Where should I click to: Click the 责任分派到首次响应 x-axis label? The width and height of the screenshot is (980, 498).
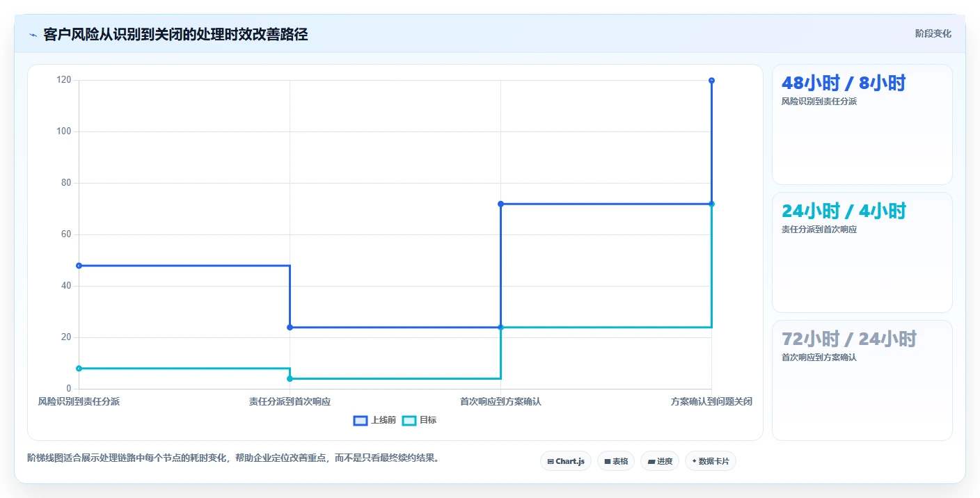[290, 402]
